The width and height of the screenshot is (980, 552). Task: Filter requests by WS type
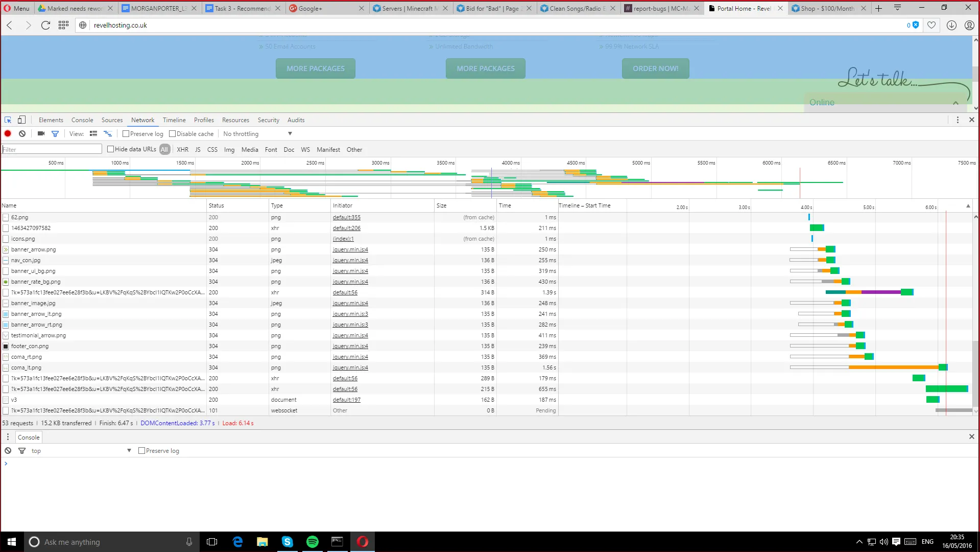click(305, 150)
